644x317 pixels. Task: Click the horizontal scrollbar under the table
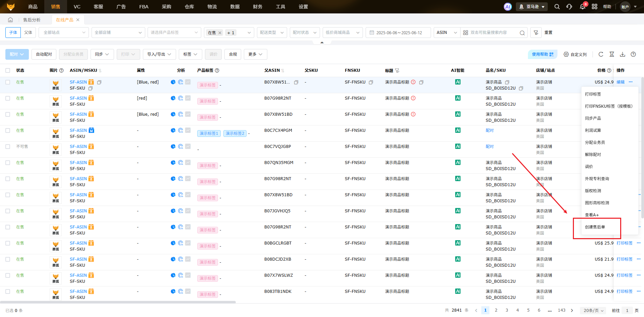tap(117, 302)
